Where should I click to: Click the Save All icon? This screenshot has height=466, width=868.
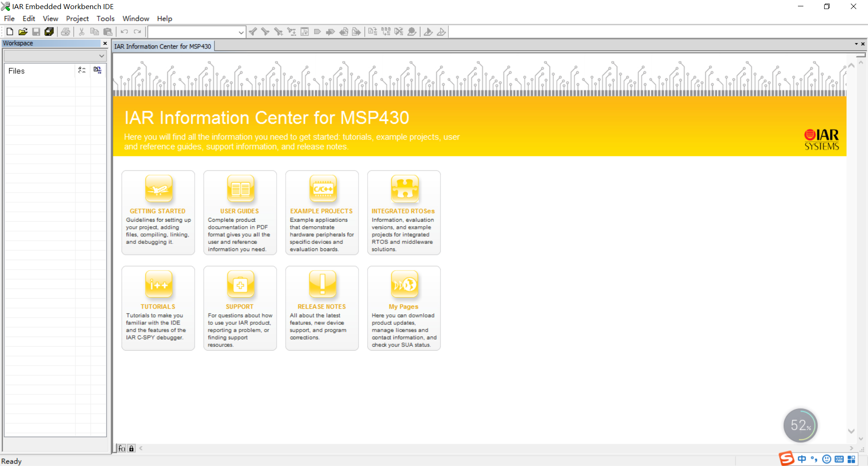tap(49, 32)
